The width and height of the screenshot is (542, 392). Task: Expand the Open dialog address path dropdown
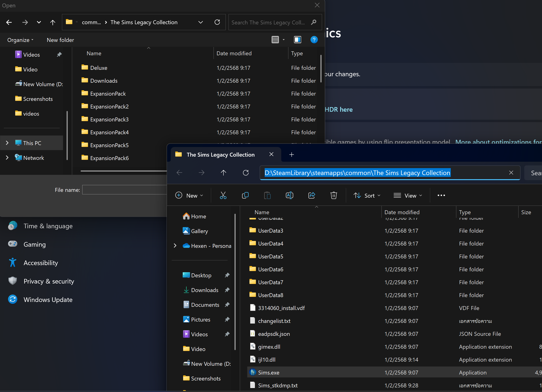point(200,22)
